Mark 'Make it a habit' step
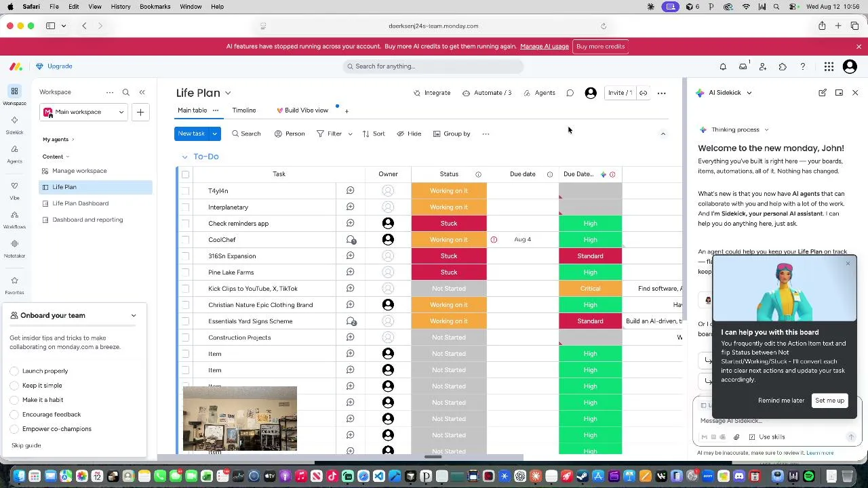 click(x=14, y=400)
